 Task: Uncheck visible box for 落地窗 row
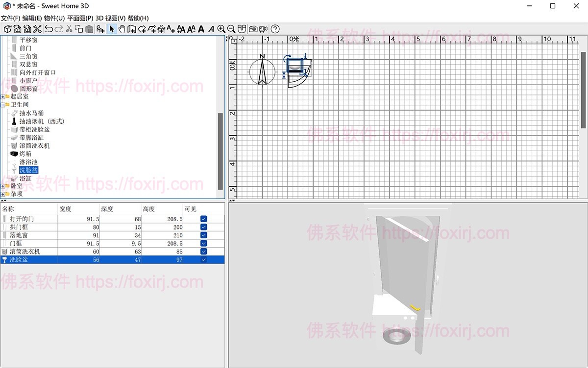(203, 235)
